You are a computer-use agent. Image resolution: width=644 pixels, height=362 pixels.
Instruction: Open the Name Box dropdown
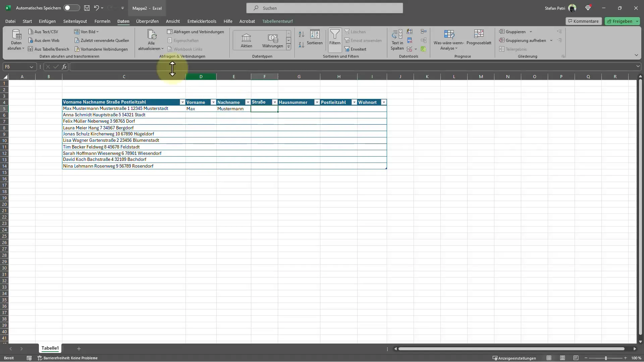(32, 67)
